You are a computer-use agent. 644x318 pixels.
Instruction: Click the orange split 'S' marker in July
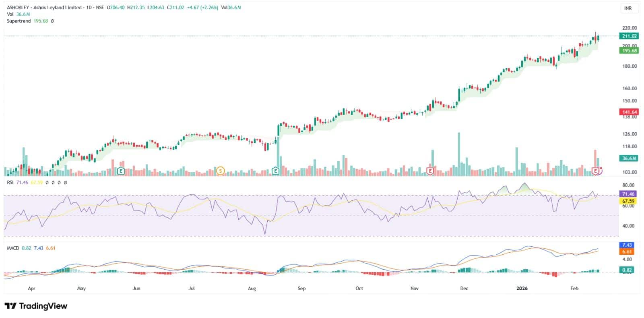220,171
